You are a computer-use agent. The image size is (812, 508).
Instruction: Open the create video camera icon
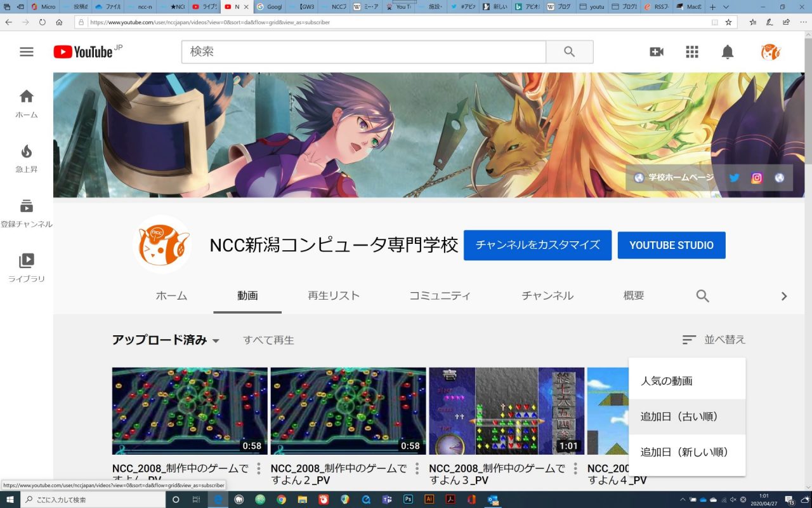(x=657, y=52)
